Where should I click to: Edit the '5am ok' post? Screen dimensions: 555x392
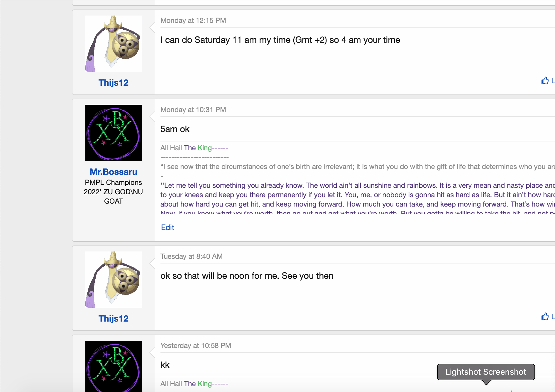click(167, 227)
